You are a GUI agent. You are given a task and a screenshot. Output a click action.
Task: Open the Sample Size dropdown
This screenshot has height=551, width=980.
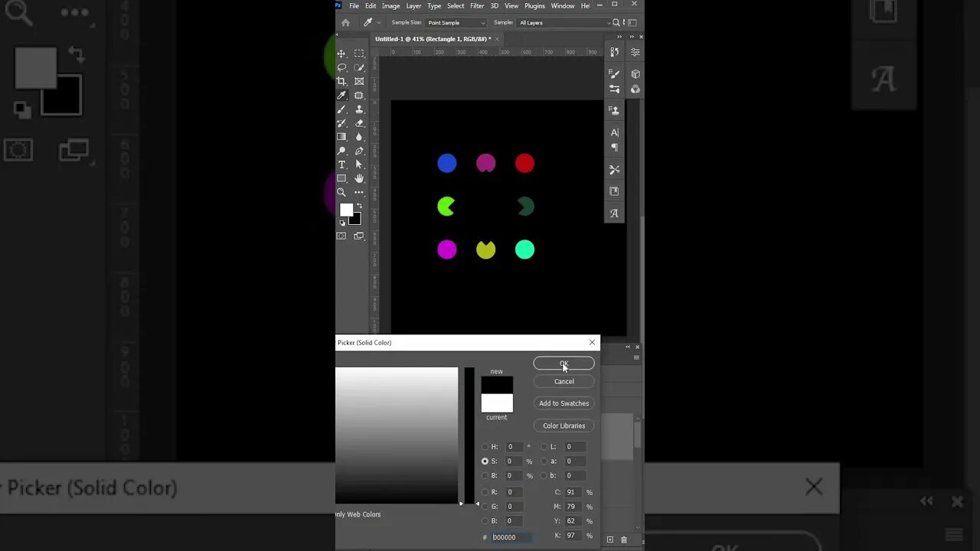coord(456,23)
